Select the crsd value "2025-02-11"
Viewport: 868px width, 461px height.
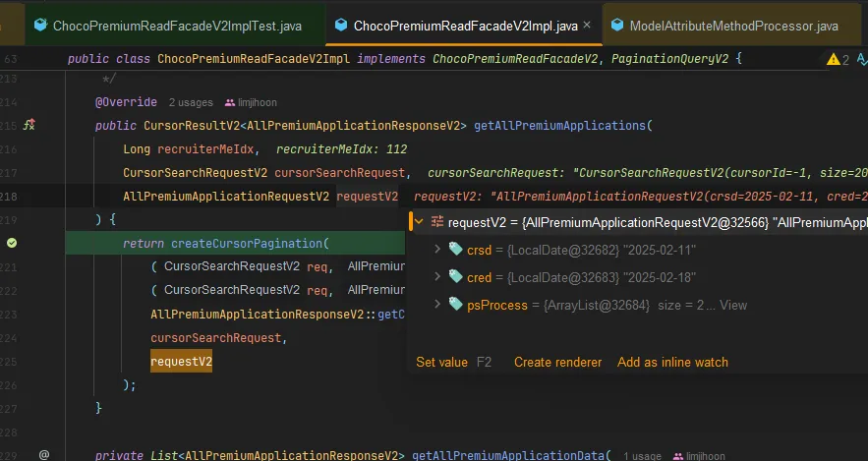pos(660,250)
